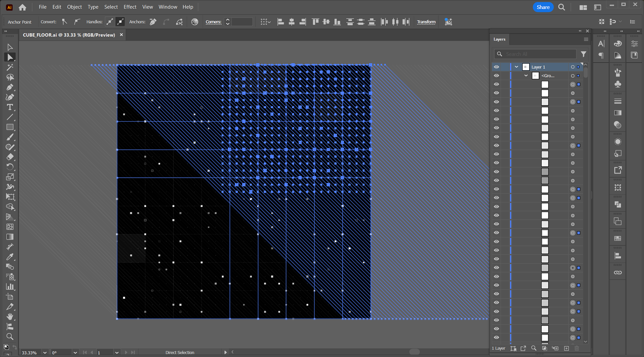Viewport: 644px width, 357px height.
Task: Hide Layer 1 visibility eye
Action: (496, 67)
